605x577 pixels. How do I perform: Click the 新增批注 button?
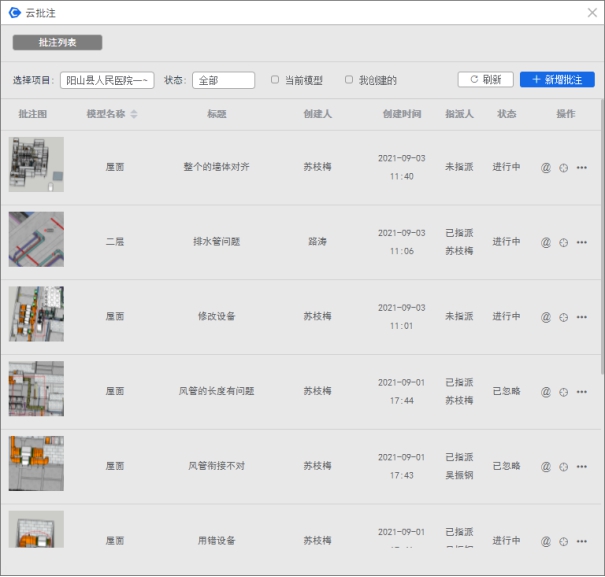[x=557, y=80]
